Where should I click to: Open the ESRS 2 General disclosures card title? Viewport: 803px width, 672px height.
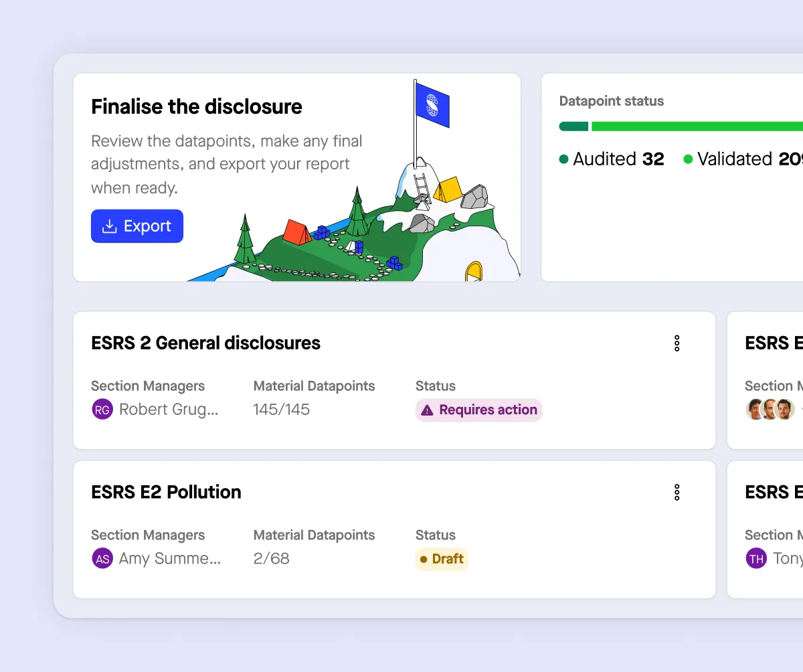coord(205,343)
